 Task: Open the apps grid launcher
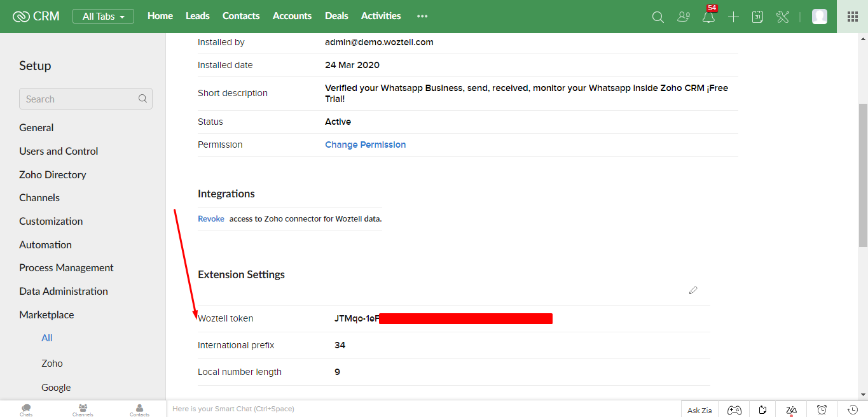(853, 17)
